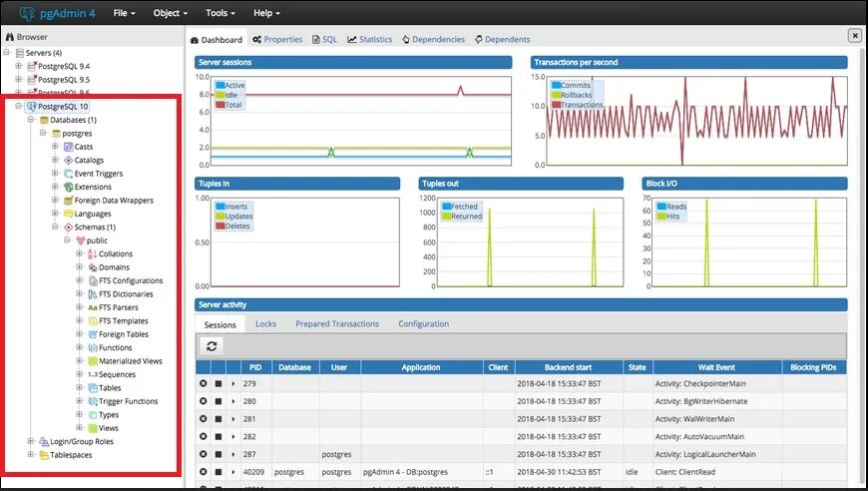Click the Extensions node icon
The image size is (868, 491).
pos(68,187)
